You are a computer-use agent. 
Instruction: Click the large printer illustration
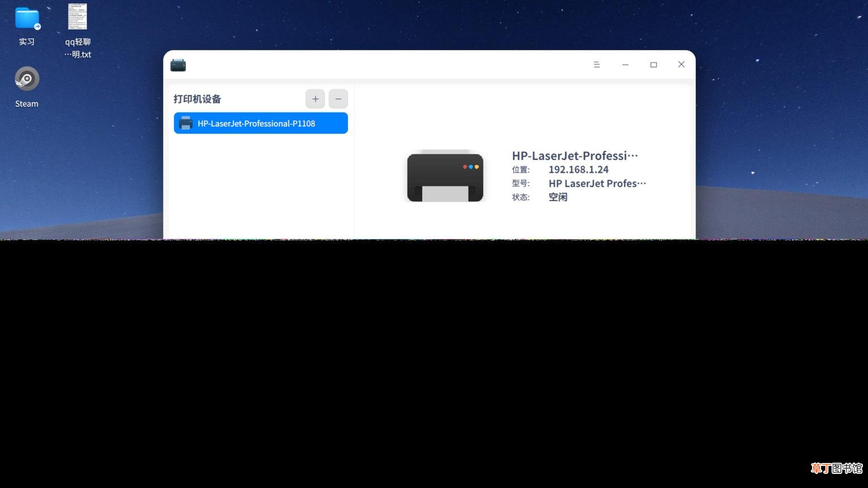pos(445,176)
